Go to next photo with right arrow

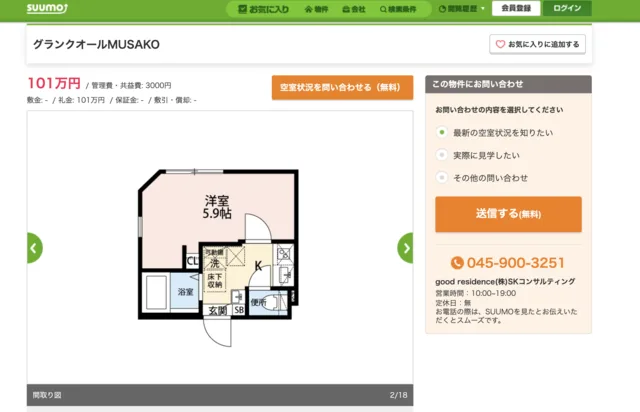(x=405, y=248)
